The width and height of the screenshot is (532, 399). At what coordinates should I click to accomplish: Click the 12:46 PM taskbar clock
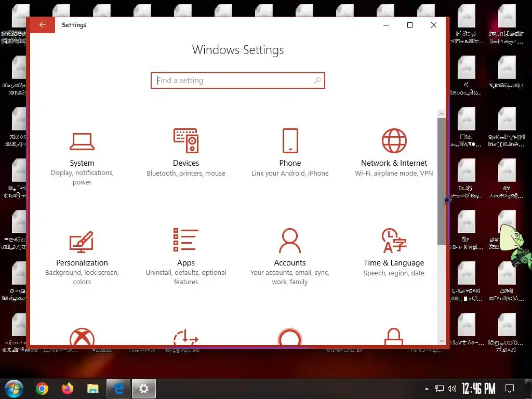478,389
